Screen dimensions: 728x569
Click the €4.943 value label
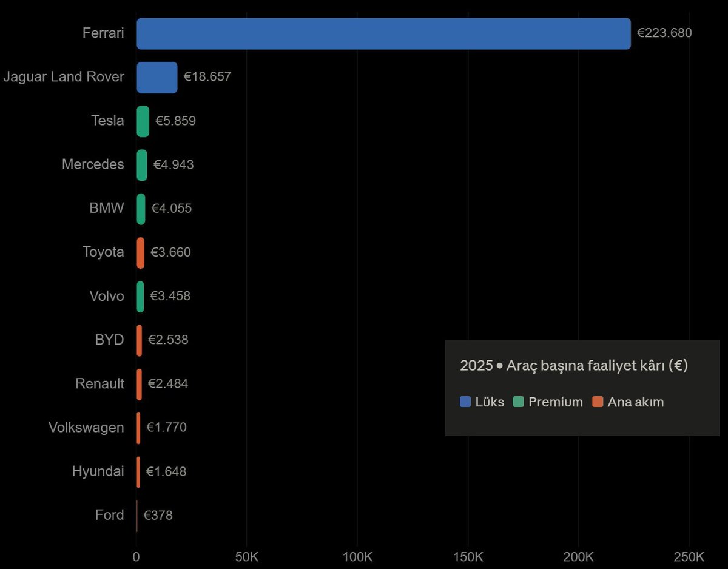click(x=174, y=164)
